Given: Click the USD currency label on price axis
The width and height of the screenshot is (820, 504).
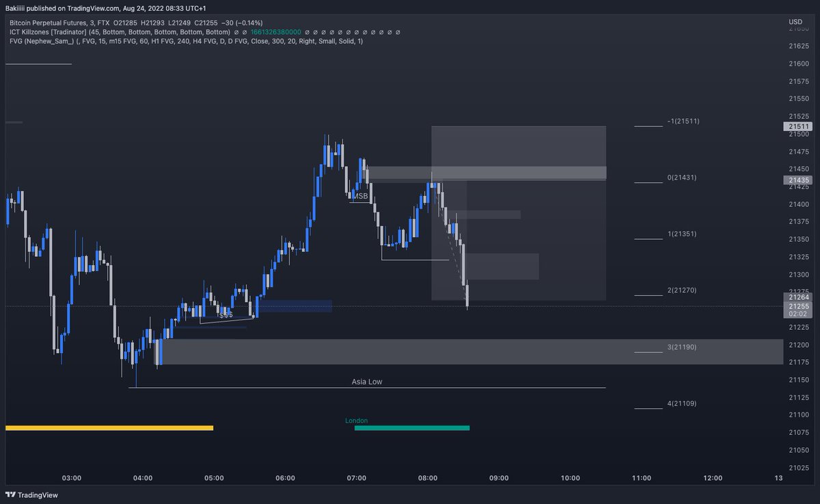Looking at the screenshot, I should [x=795, y=22].
